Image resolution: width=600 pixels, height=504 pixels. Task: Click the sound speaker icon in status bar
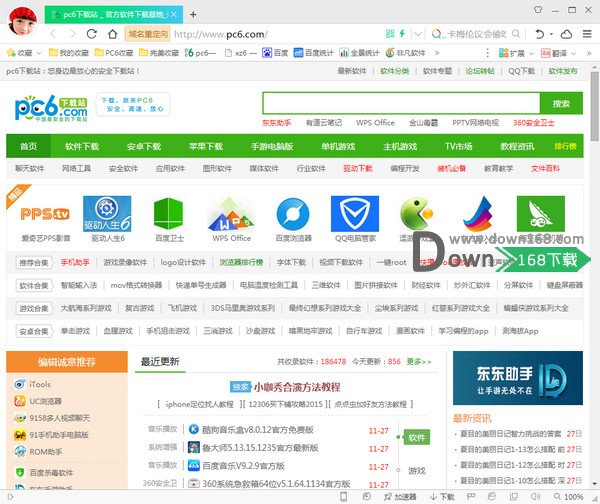535,497
